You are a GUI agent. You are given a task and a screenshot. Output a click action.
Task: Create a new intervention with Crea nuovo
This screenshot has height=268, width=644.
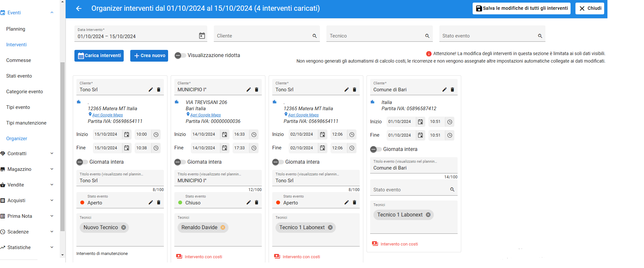click(x=149, y=56)
